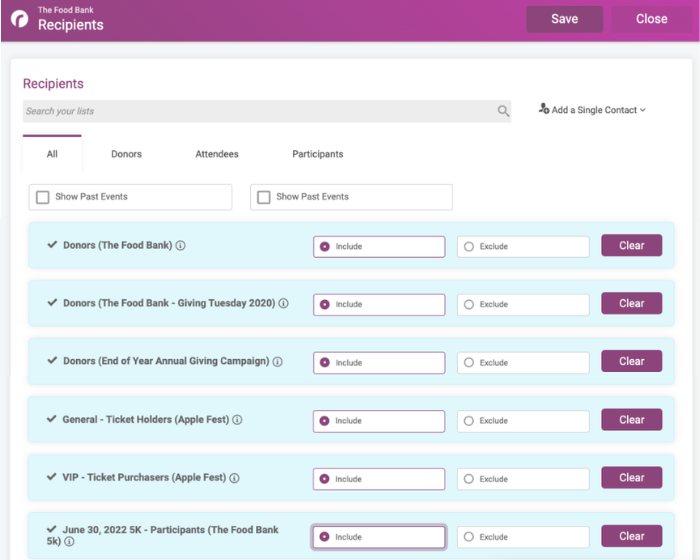Viewport: 700px width, 560px height.
Task: Click checkmark next to VIP Ticket Purchasers
Action: [x=51, y=476]
